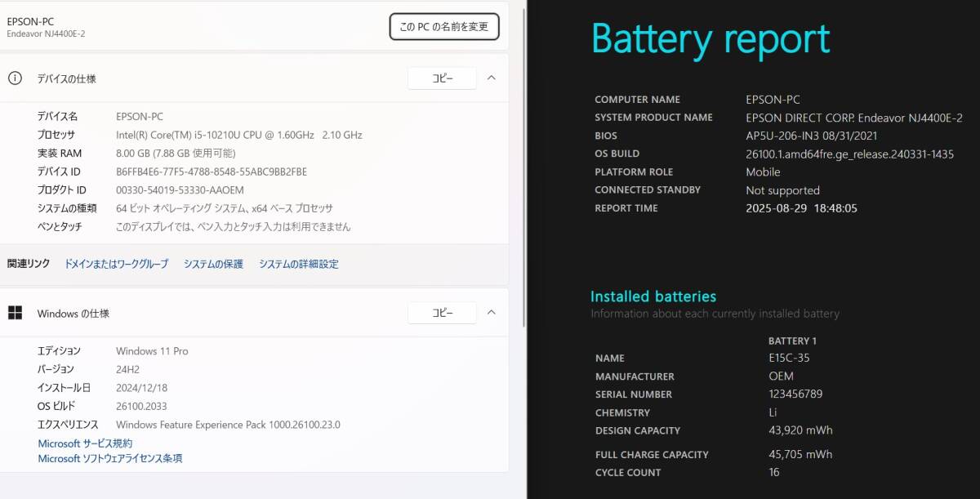This screenshot has height=499, width=980.
Task: Copy the デバイスの仕様 details with コピー
Action: (442, 78)
